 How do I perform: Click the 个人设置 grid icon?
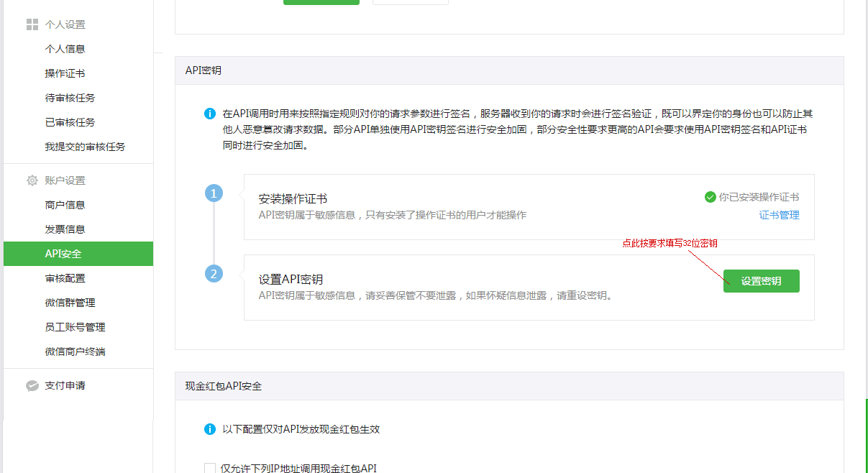coord(32,24)
